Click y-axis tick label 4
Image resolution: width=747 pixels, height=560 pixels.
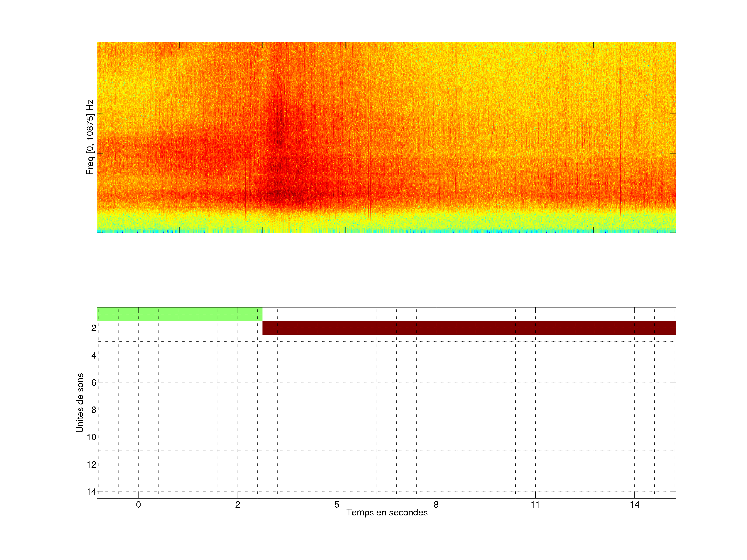94,355
